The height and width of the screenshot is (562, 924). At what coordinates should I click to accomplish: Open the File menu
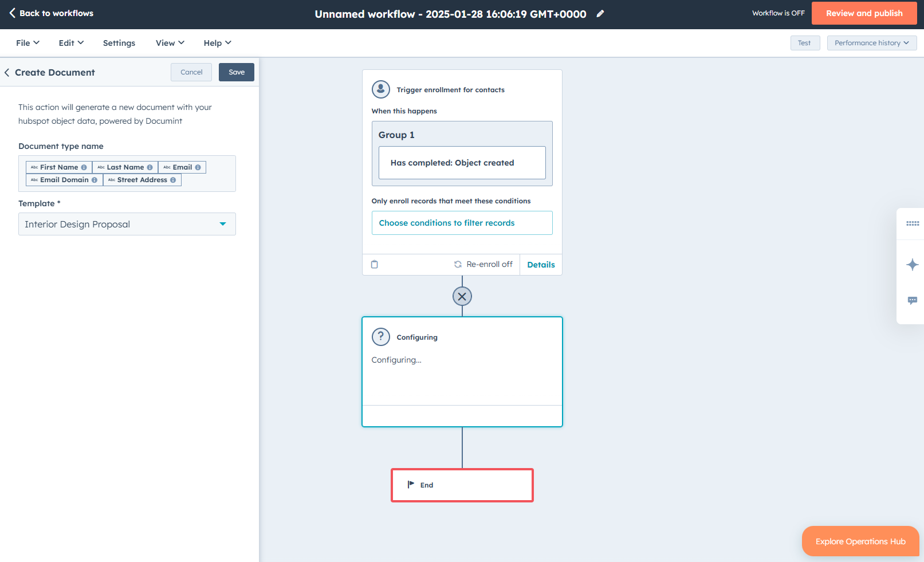(27, 43)
